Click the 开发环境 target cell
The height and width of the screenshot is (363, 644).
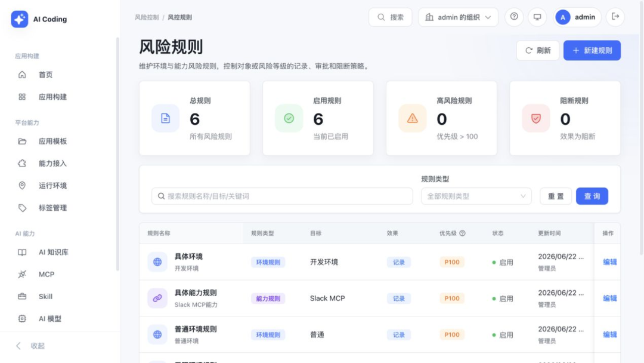coord(324,262)
